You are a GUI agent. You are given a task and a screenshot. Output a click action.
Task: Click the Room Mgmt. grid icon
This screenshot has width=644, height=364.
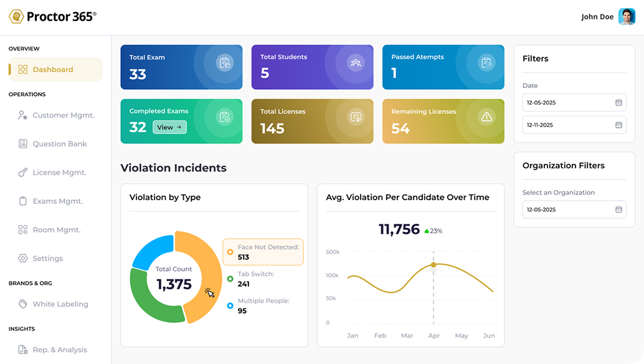coord(22,229)
